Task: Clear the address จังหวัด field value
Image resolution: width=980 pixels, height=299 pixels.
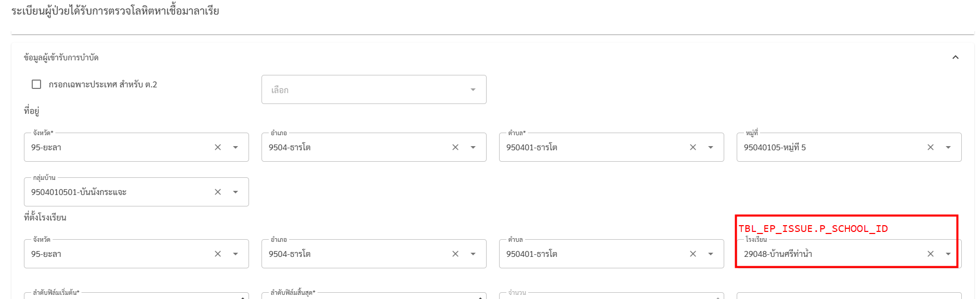Action: [x=218, y=147]
